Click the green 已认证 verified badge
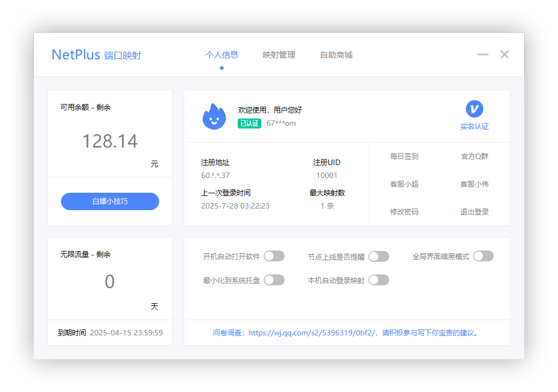Screen dimensions: 558x392 tap(249, 124)
